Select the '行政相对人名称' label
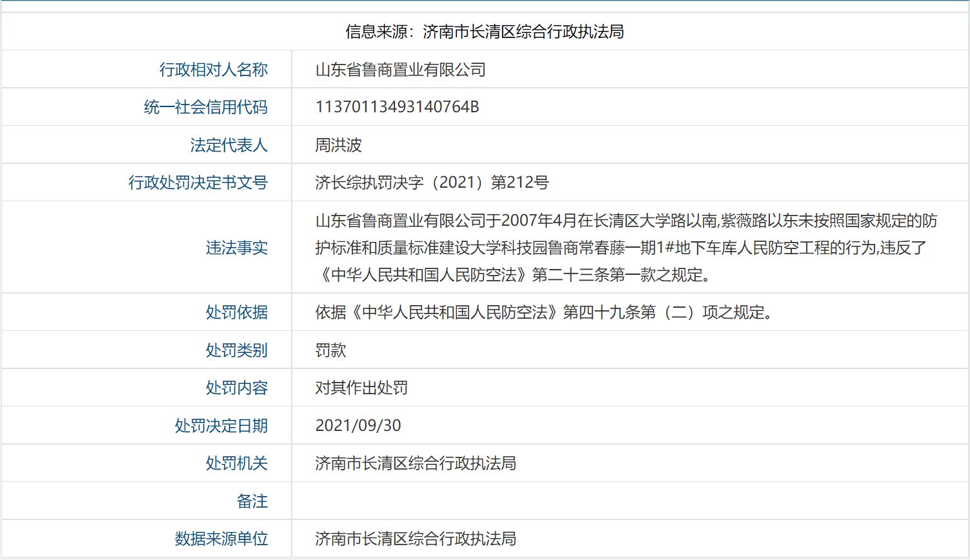 pos(214,70)
